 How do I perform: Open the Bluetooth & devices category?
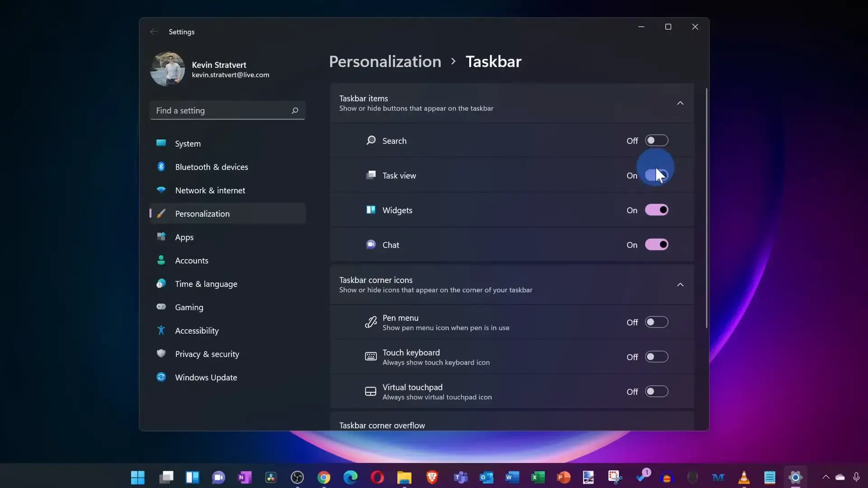tap(211, 167)
